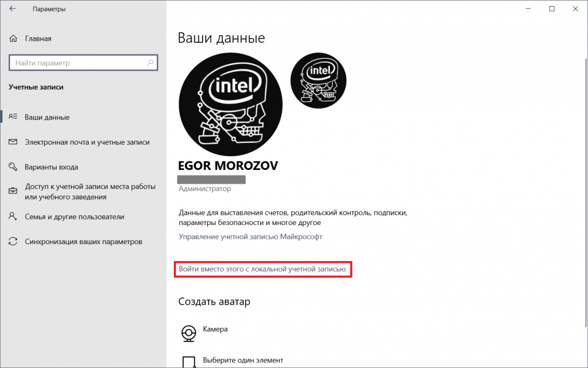
Task: Click the back arrow in the title bar
Action: point(13,9)
